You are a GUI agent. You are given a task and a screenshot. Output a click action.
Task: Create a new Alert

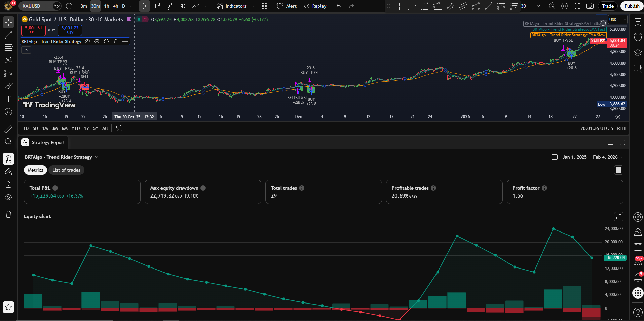point(287,6)
